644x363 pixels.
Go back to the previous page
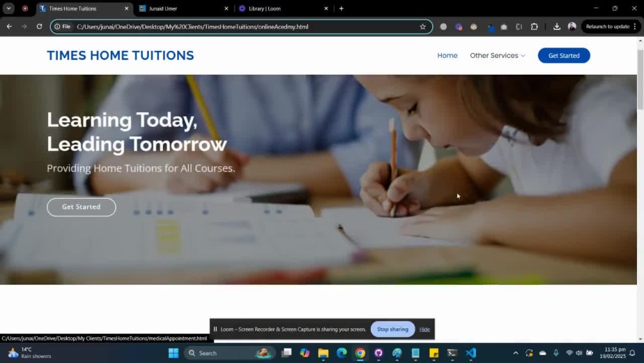coord(9,26)
